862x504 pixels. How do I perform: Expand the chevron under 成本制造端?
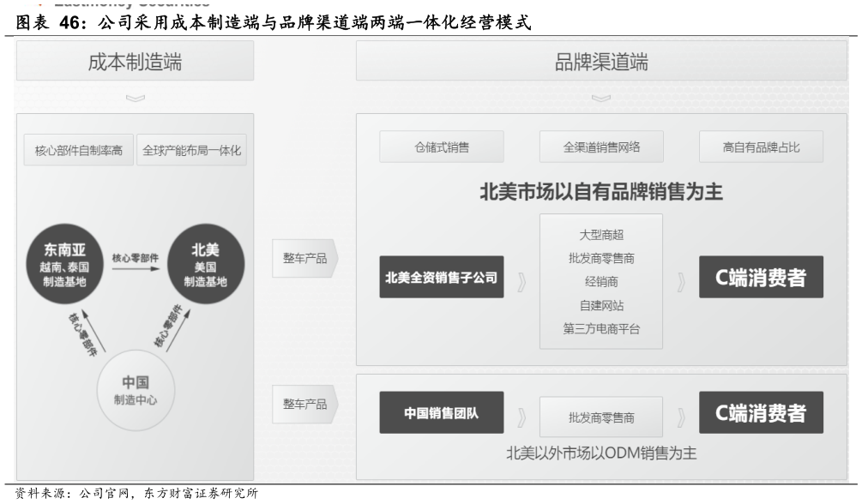(x=134, y=98)
